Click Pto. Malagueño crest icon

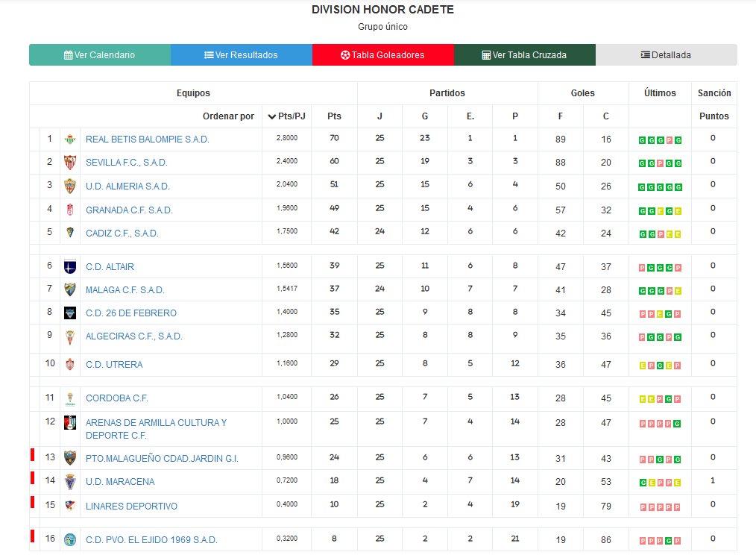point(70,458)
